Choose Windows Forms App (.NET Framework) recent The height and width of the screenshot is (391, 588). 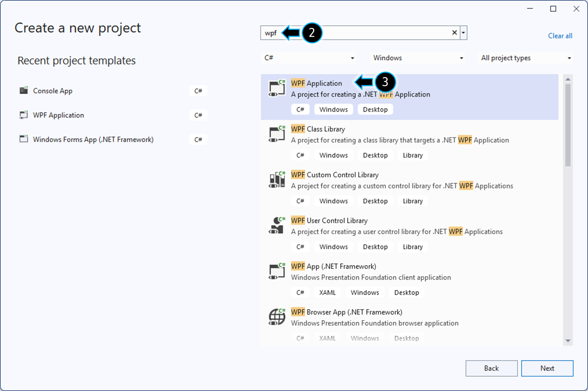(x=113, y=139)
